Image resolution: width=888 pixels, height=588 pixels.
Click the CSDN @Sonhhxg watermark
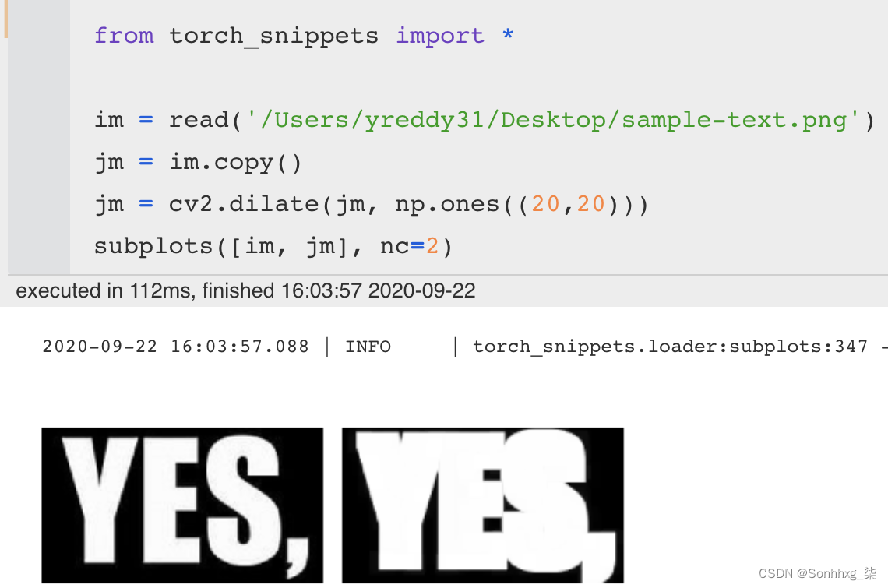pyautogui.click(x=817, y=573)
